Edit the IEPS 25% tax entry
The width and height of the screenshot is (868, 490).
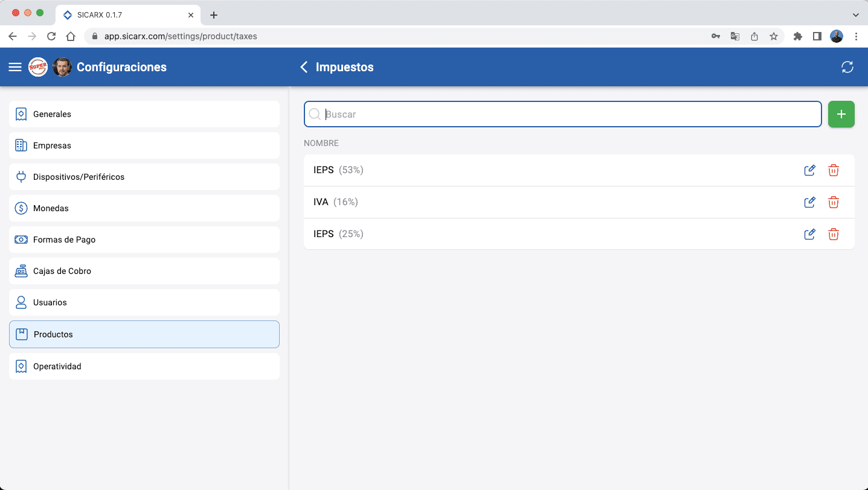point(809,234)
